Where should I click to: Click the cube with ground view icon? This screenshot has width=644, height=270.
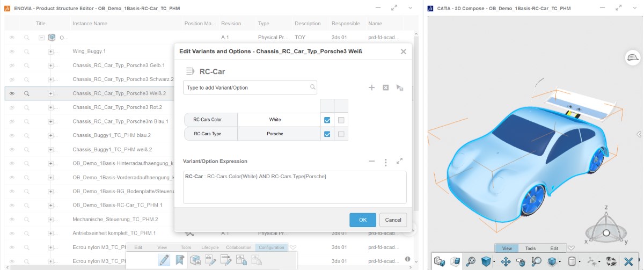point(552,261)
